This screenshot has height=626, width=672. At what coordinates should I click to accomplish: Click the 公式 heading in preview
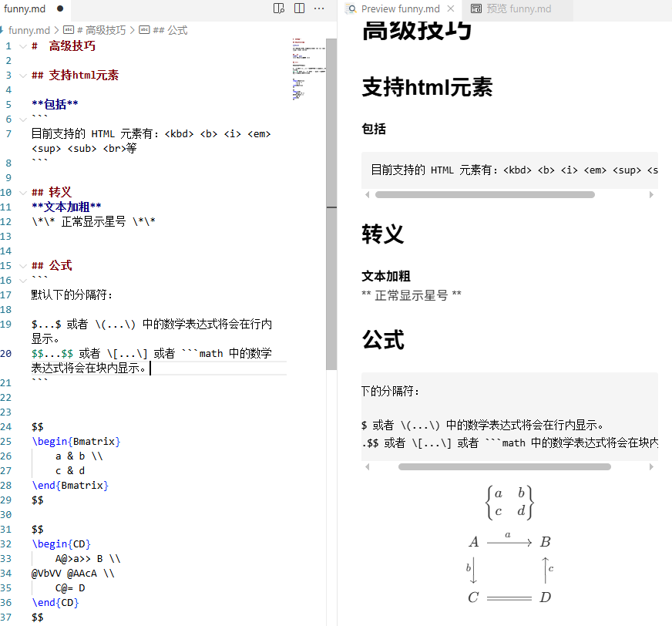point(383,339)
